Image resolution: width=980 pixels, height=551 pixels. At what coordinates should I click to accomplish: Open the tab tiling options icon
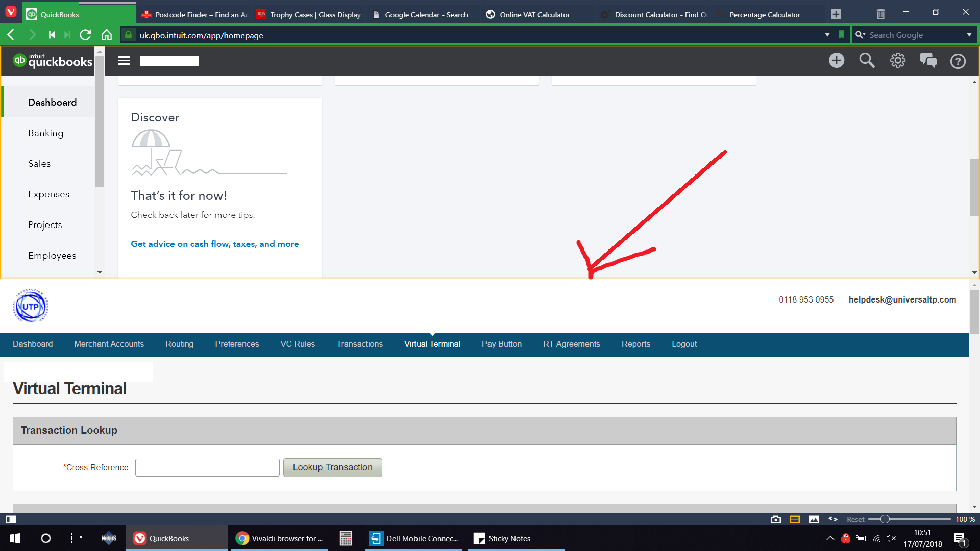795,519
